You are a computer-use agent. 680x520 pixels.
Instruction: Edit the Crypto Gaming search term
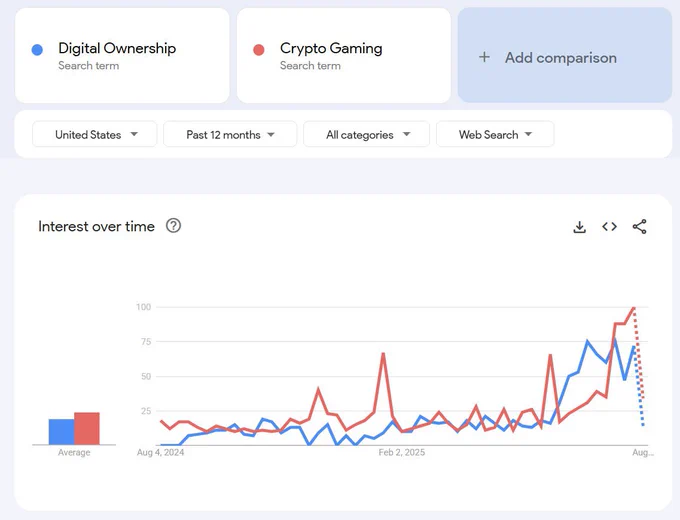click(344, 56)
